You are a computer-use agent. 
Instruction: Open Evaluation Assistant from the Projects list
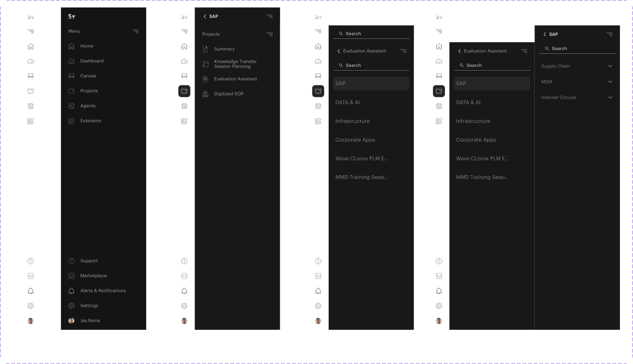(235, 79)
